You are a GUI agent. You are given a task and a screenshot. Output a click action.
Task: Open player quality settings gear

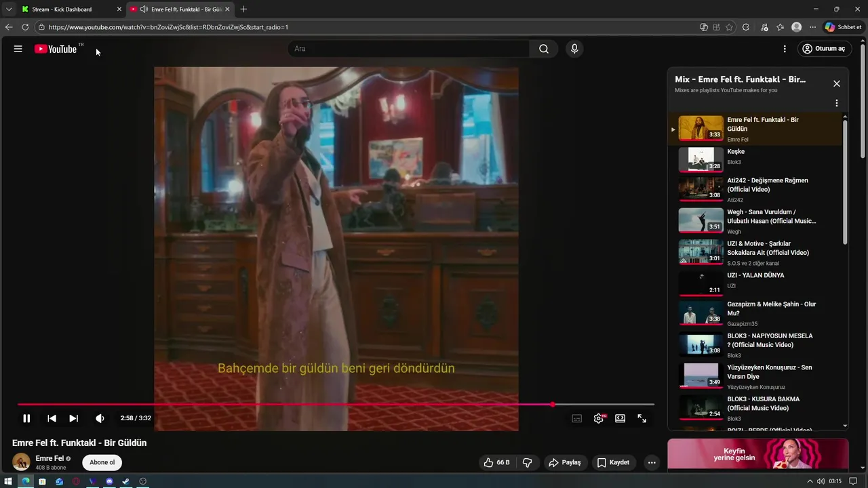point(599,418)
